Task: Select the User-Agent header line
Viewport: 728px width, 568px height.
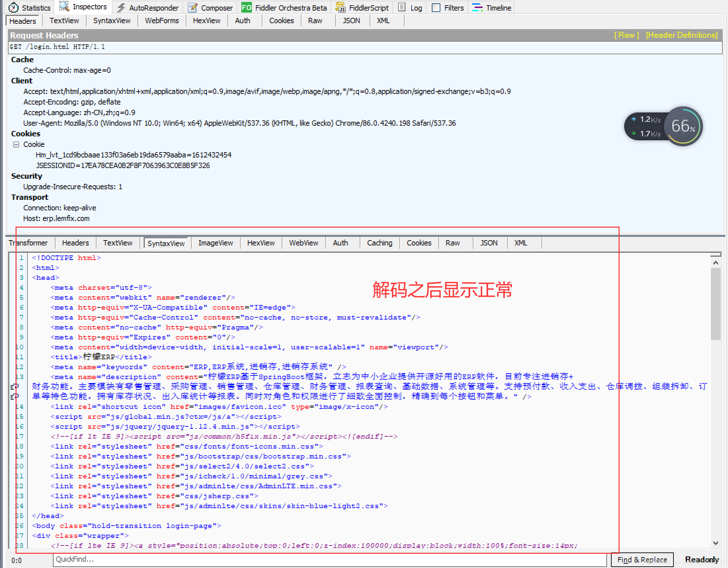Action: [x=239, y=123]
